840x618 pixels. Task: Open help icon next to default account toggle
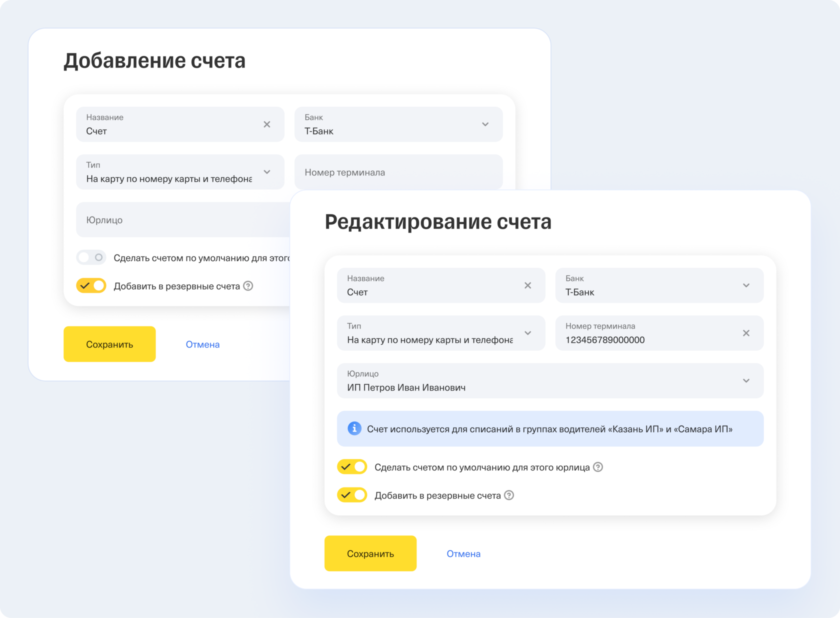(598, 467)
